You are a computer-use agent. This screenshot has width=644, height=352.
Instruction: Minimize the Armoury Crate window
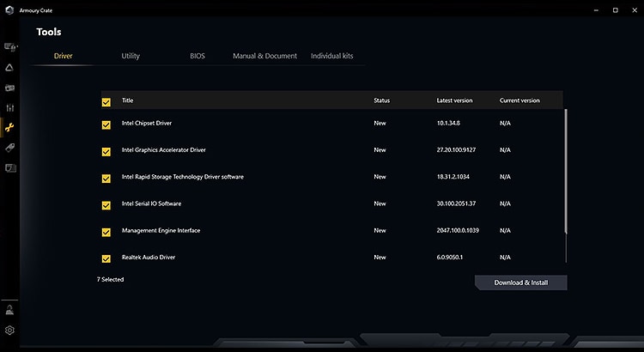[597, 10]
